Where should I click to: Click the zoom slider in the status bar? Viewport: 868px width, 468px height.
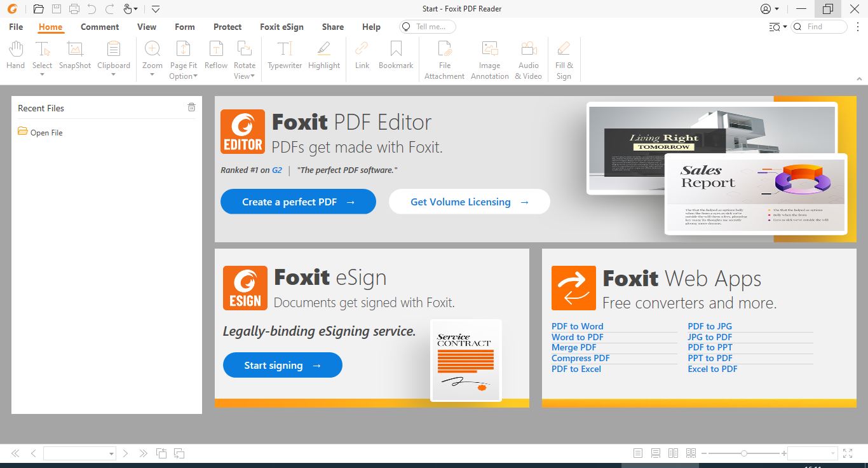pyautogui.click(x=743, y=453)
